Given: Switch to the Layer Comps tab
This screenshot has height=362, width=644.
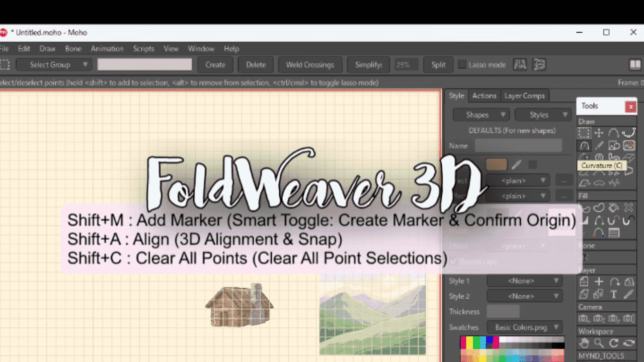Looking at the screenshot, I should (x=525, y=96).
